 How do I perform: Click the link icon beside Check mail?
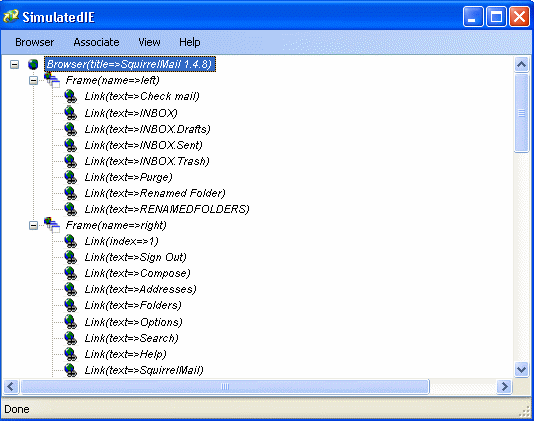[70, 96]
